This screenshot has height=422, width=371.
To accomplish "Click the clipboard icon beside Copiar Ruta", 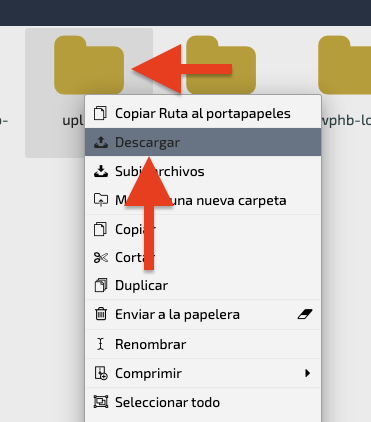I will point(100,113).
